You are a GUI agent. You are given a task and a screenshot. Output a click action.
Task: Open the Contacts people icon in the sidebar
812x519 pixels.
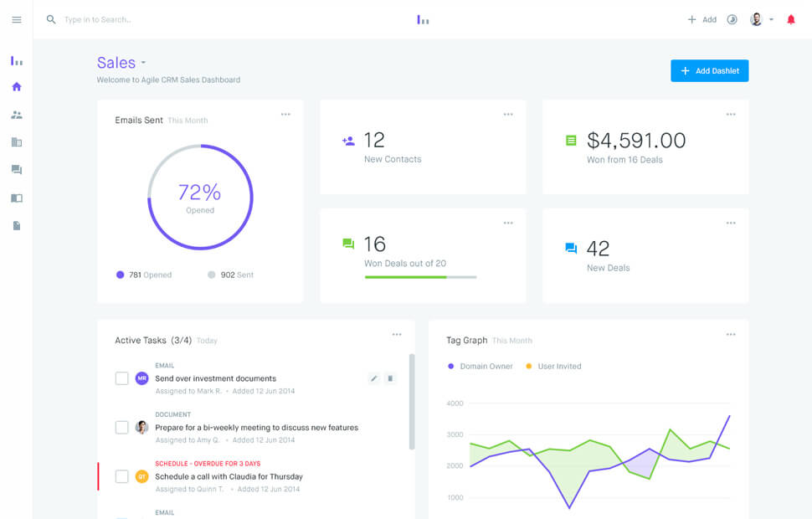pyautogui.click(x=16, y=114)
